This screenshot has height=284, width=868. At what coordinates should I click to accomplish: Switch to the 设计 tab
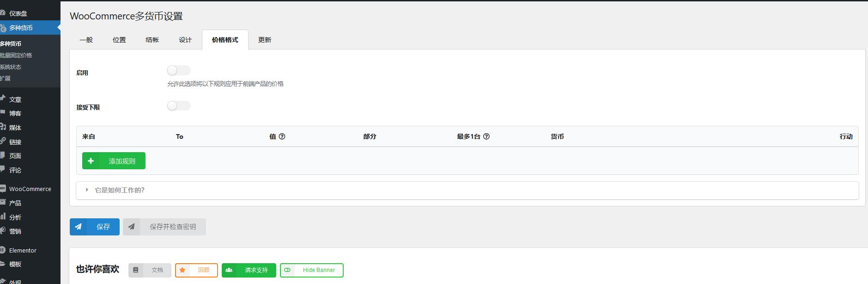tap(185, 40)
